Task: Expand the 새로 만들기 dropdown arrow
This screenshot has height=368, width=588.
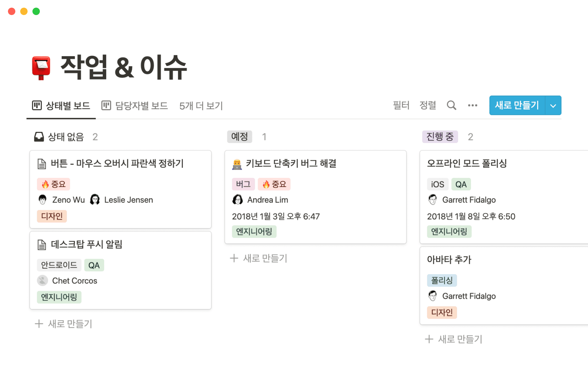Action: 553,106
